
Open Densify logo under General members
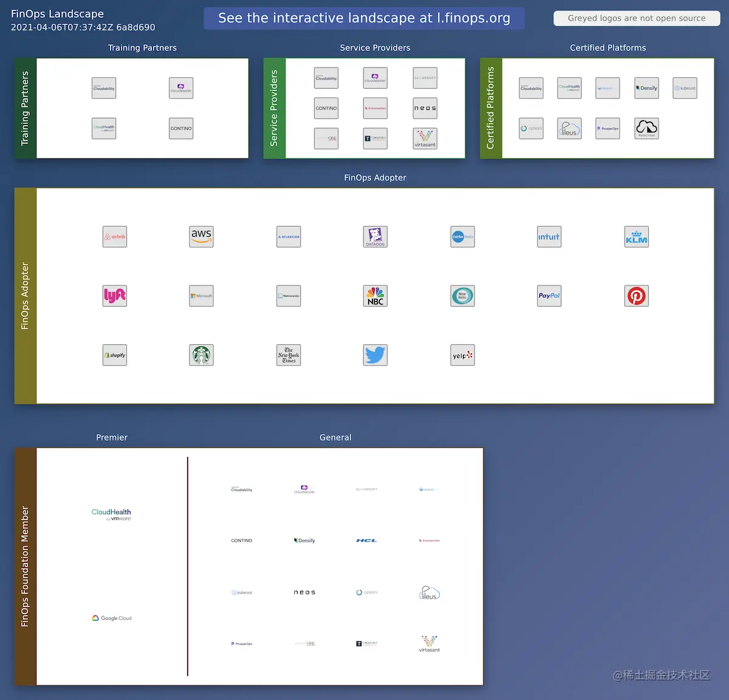(304, 540)
